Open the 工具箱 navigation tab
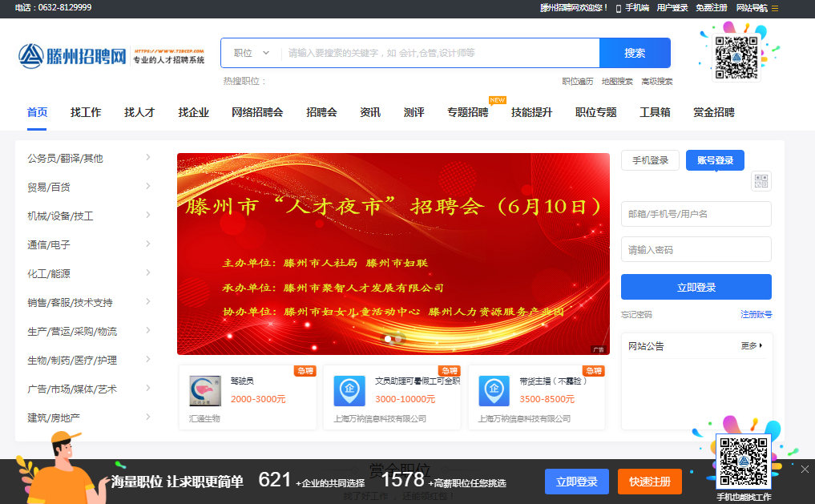815x504 pixels. [x=655, y=112]
